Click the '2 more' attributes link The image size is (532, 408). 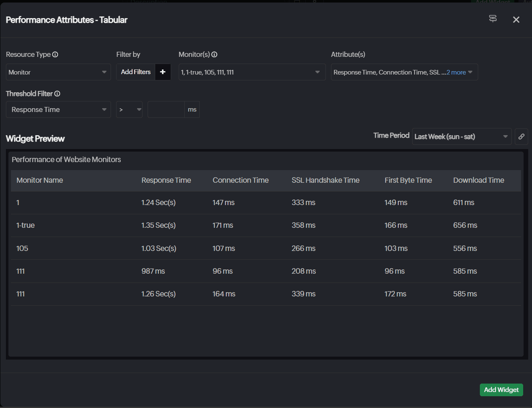click(x=456, y=72)
